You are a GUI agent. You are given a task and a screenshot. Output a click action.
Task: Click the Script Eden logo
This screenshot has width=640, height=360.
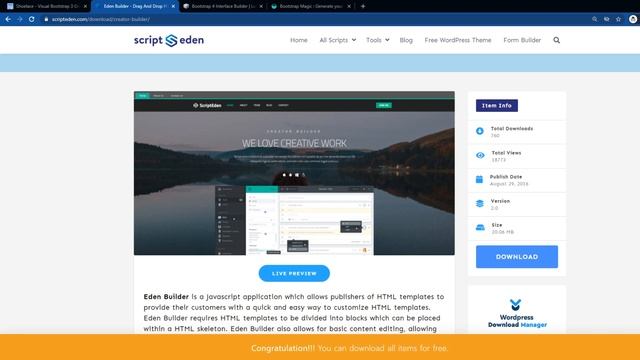[x=169, y=40]
